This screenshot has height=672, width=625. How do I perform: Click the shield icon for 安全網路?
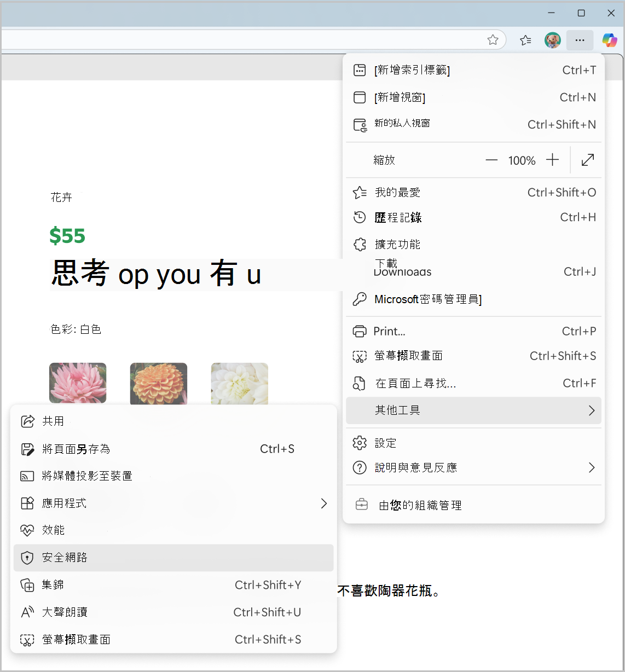pos(27,558)
